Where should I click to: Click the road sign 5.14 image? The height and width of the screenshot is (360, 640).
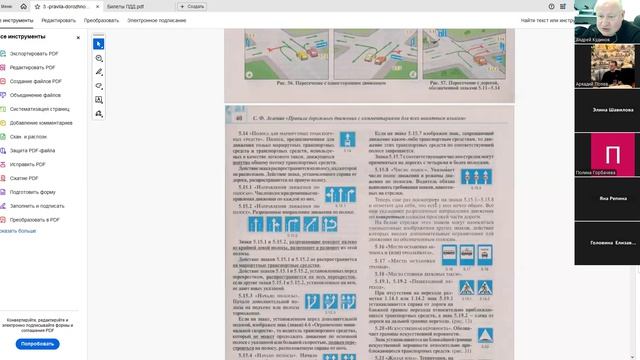pos(347,139)
